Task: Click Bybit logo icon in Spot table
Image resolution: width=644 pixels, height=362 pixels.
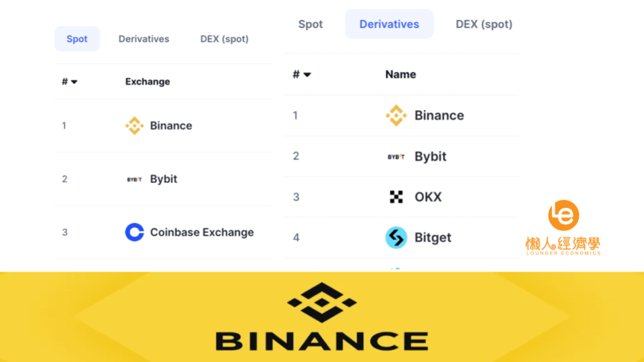Action: pyautogui.click(x=134, y=180)
